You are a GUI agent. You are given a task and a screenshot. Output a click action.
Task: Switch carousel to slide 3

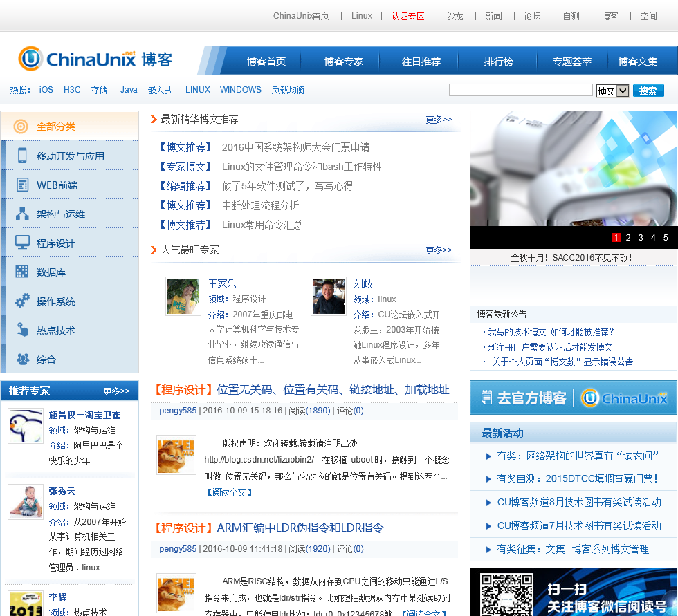(641, 238)
